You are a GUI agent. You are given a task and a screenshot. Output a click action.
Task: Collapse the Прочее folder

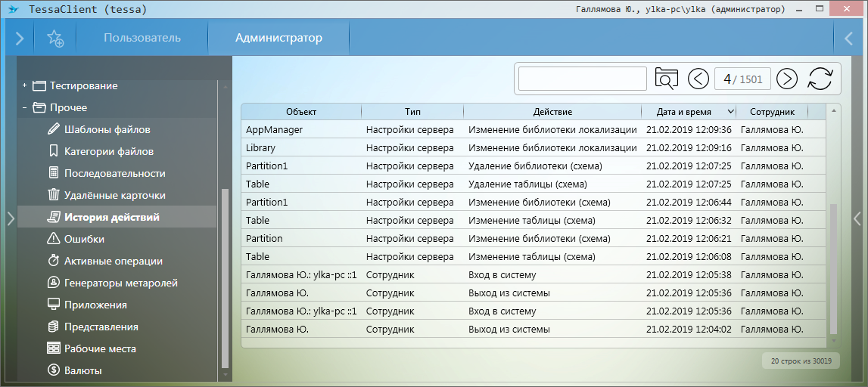pyautogui.click(x=25, y=107)
